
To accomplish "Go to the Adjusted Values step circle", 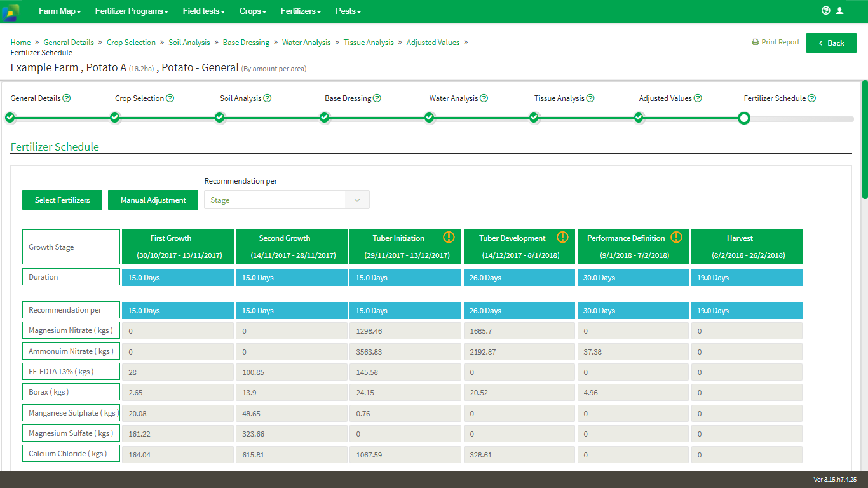I will click(639, 118).
